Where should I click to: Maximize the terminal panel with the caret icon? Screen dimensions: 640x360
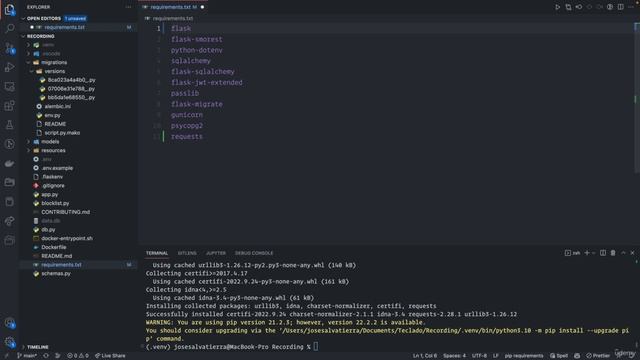click(x=623, y=253)
